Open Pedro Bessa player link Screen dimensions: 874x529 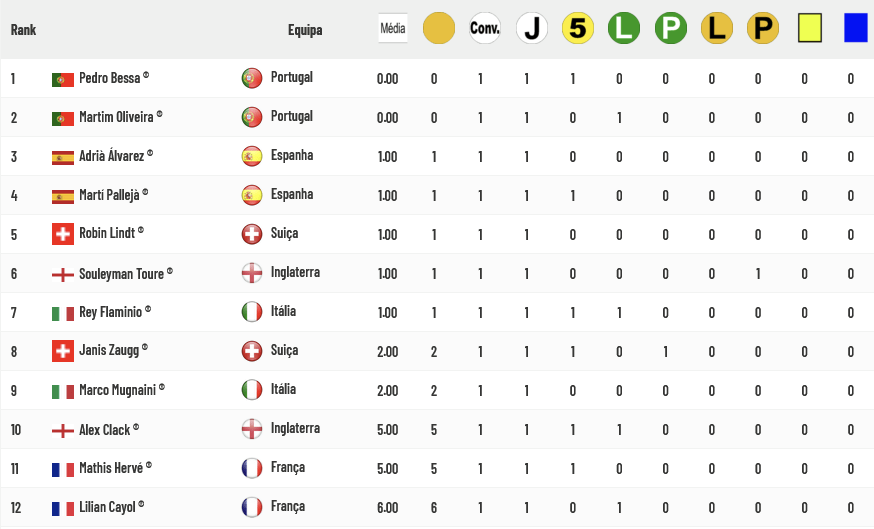pyautogui.click(x=110, y=77)
